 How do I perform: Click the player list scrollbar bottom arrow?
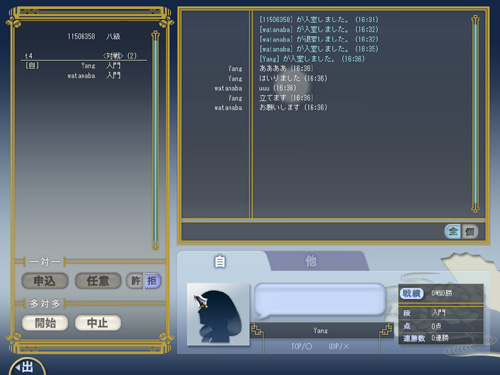[x=155, y=246]
